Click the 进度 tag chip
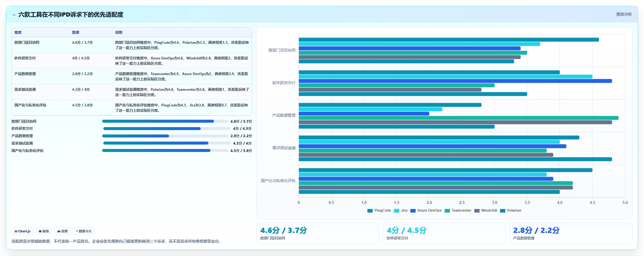 62,231
